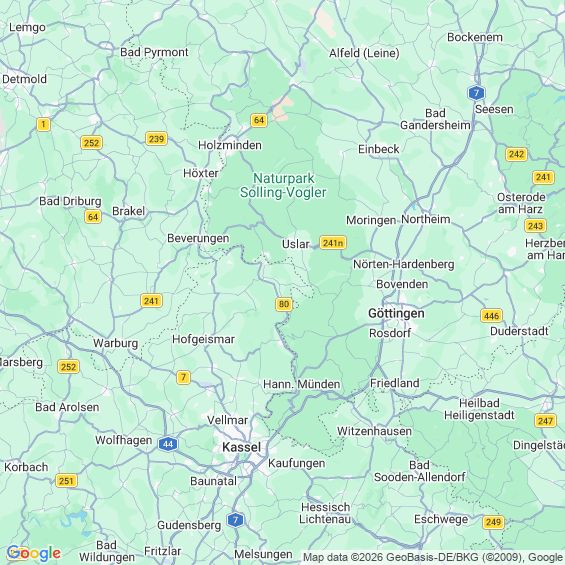Click the A7 shield near Gudensberg
This screenshot has height=565, width=565.
click(235, 520)
